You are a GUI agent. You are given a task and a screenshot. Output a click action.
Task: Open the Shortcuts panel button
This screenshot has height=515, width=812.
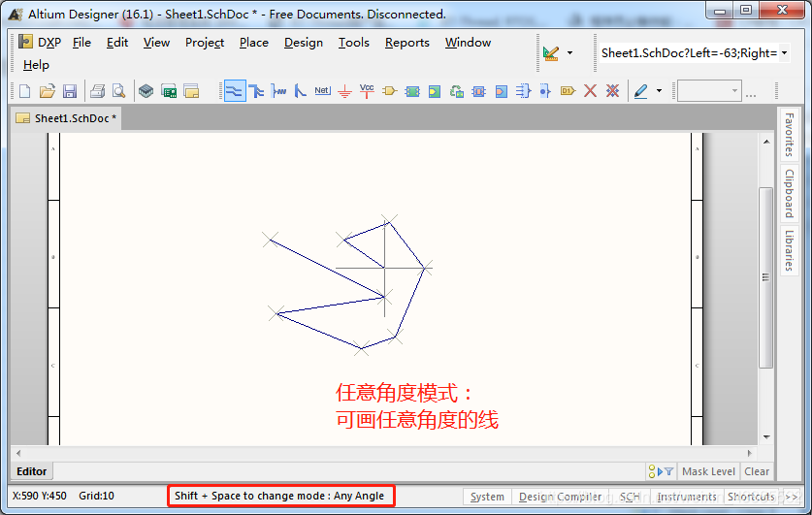click(x=751, y=497)
